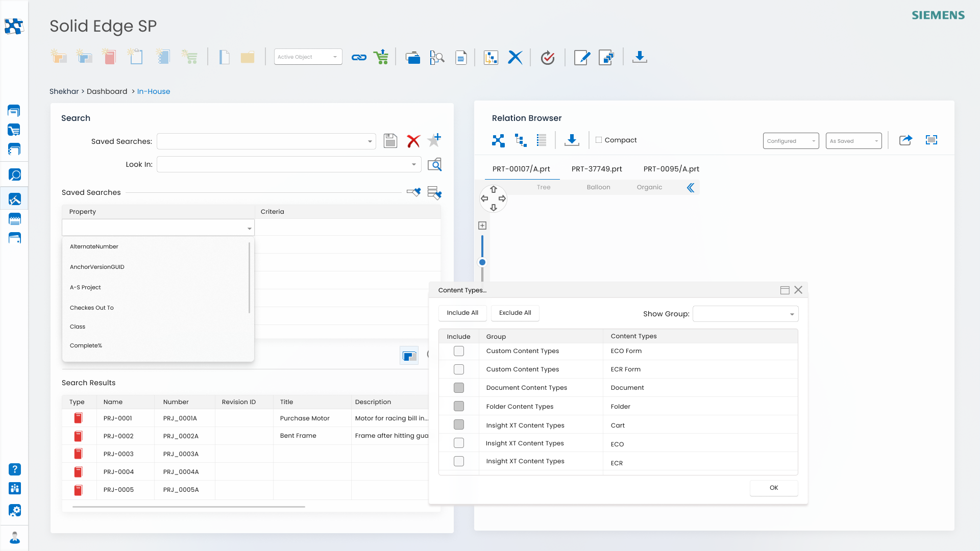Open the As Saved dropdown

coord(853,141)
